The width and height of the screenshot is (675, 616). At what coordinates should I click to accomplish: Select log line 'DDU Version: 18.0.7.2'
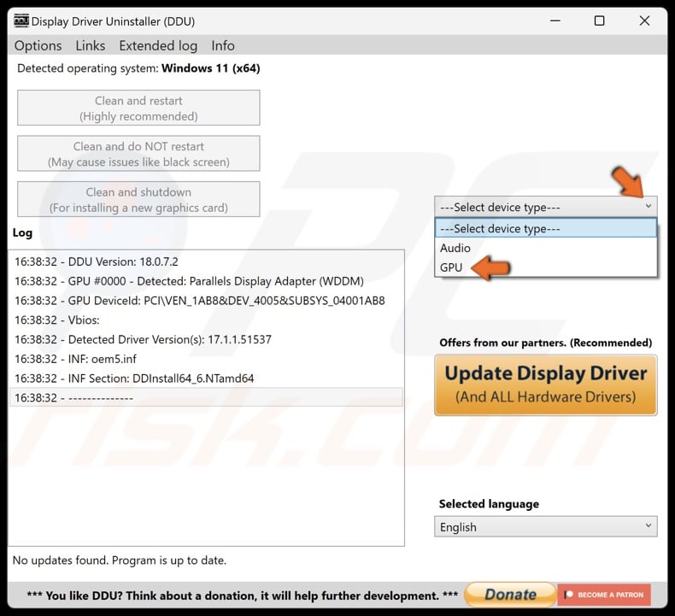click(206, 261)
